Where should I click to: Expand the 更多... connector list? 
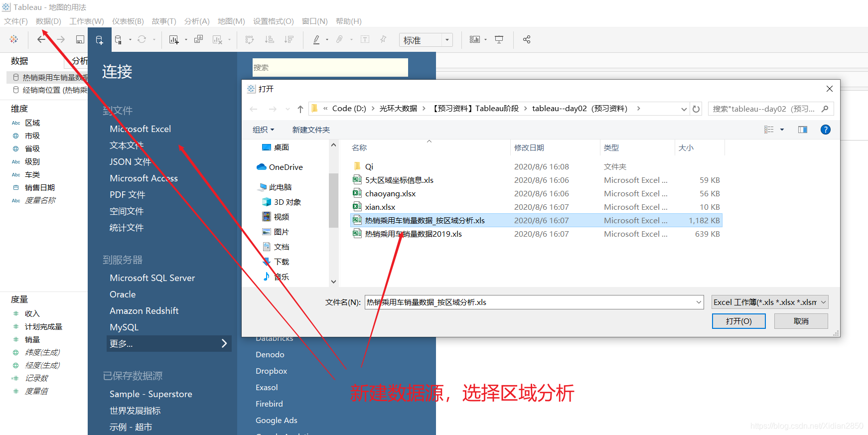(169, 343)
